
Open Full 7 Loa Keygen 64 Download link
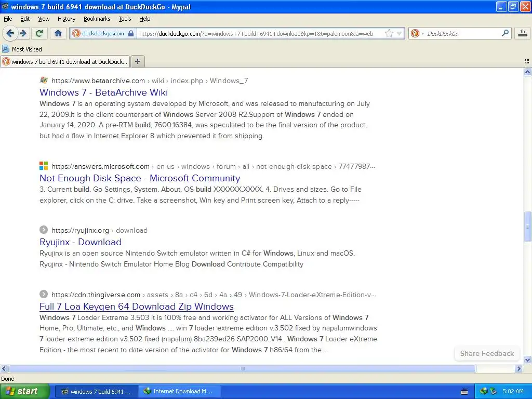coord(137,307)
